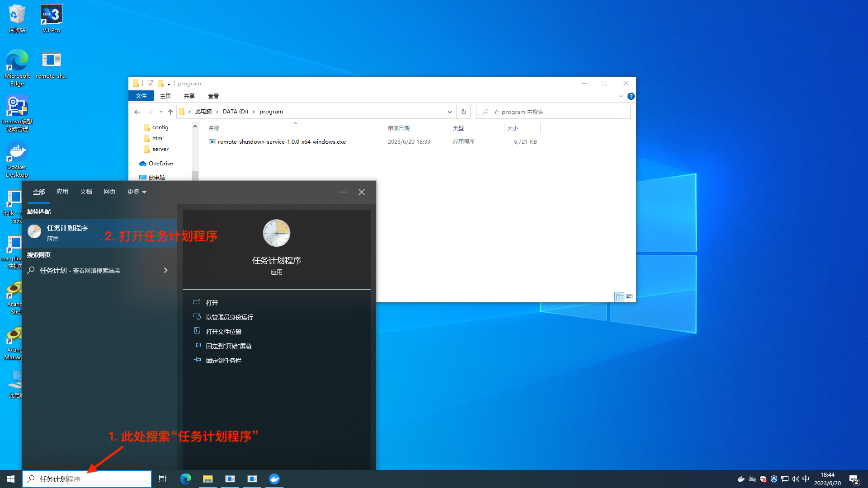This screenshot has width=868, height=488.
Task: Click new folder icon in quick access toolbar
Action: point(160,84)
